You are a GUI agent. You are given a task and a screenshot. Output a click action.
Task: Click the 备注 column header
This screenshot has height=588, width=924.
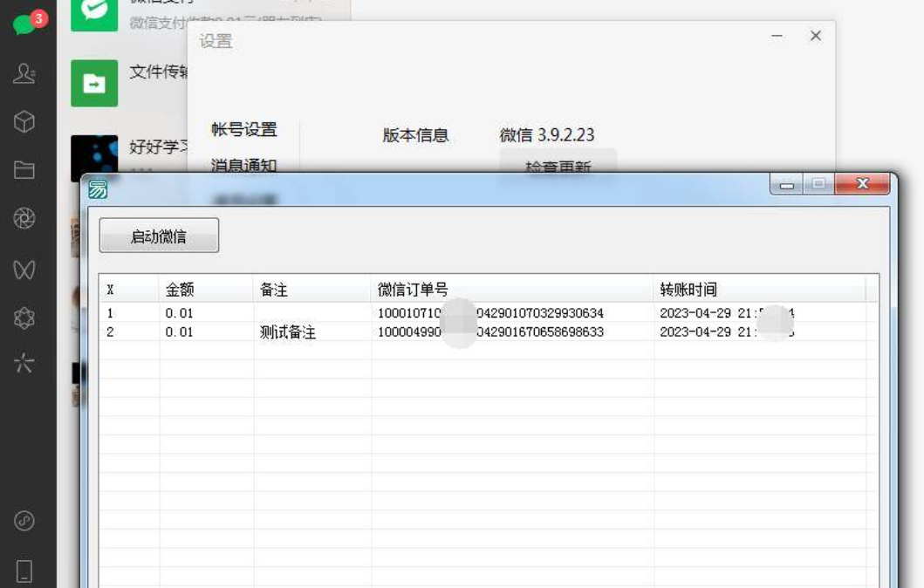(311, 290)
